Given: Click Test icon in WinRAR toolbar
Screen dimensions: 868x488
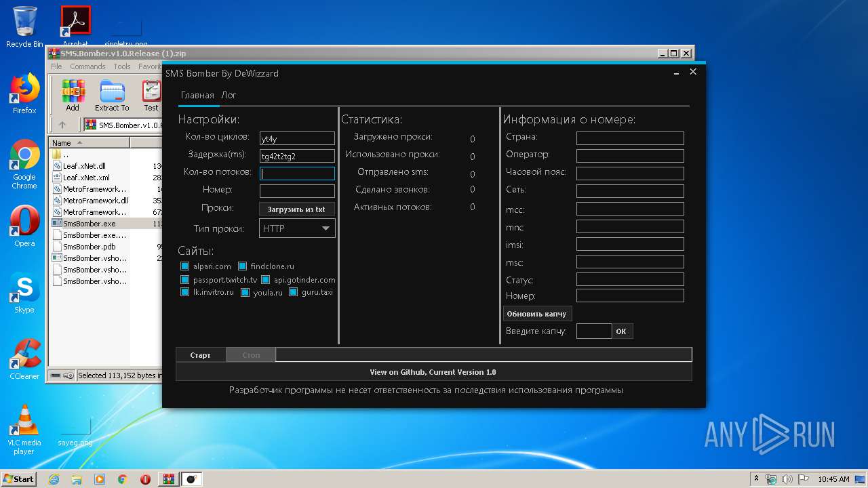Looking at the screenshot, I should click(151, 96).
